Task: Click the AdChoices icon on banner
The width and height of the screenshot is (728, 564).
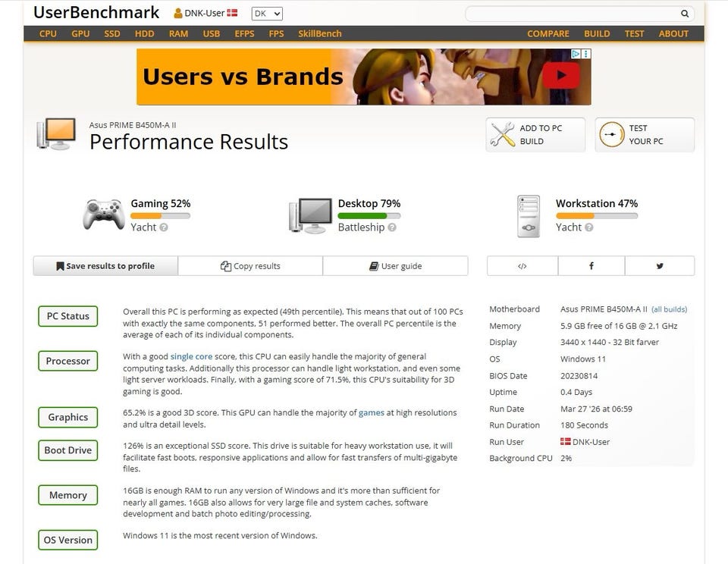Action: tap(576, 54)
